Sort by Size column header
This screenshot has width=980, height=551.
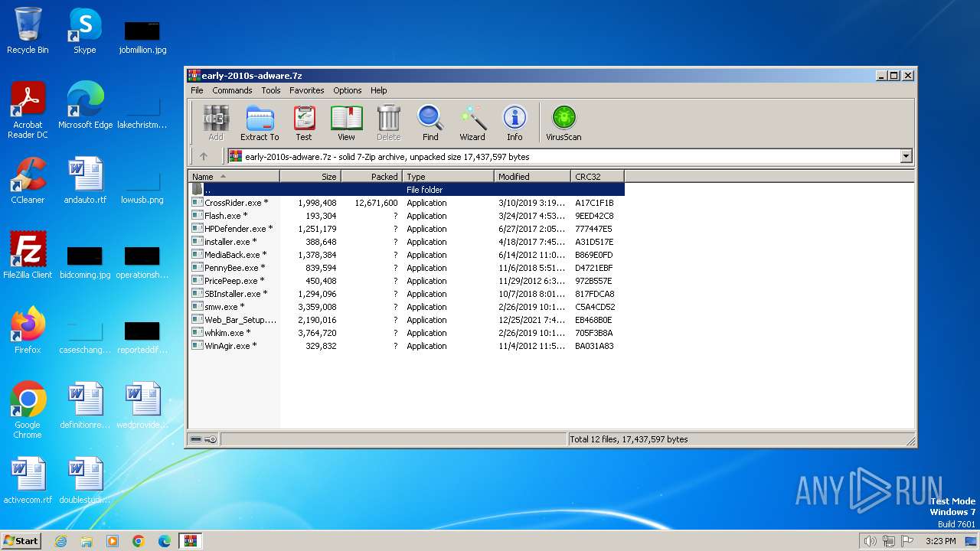[311, 177]
